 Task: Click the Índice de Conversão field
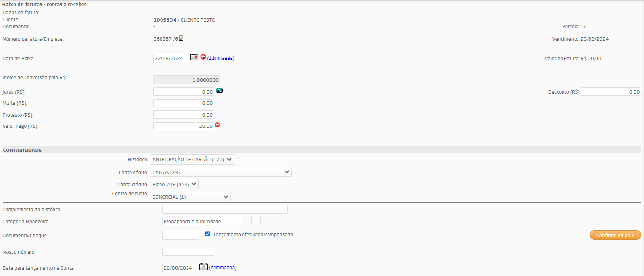pos(187,80)
